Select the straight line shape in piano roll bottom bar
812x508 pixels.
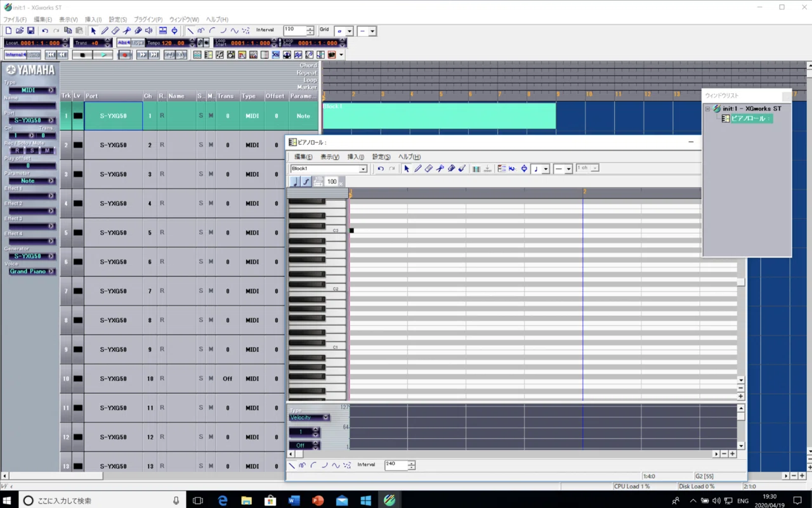[x=292, y=466]
